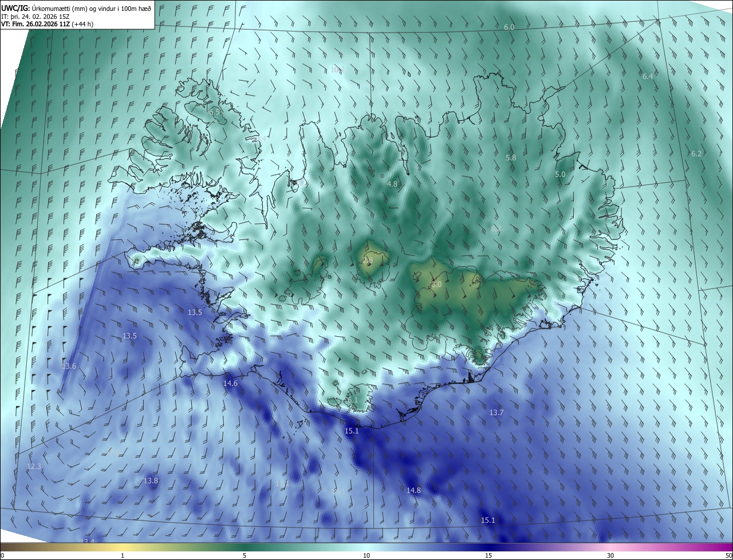Click the 4.8 map value label
The image size is (733, 560).
[x=392, y=184]
